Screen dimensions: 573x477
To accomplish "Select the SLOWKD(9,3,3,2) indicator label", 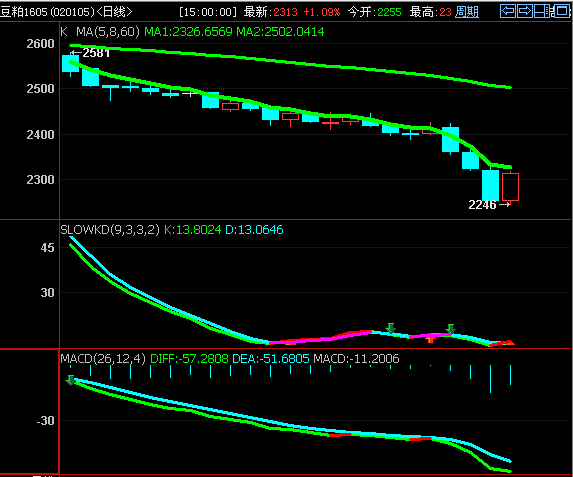I will coord(110,230).
